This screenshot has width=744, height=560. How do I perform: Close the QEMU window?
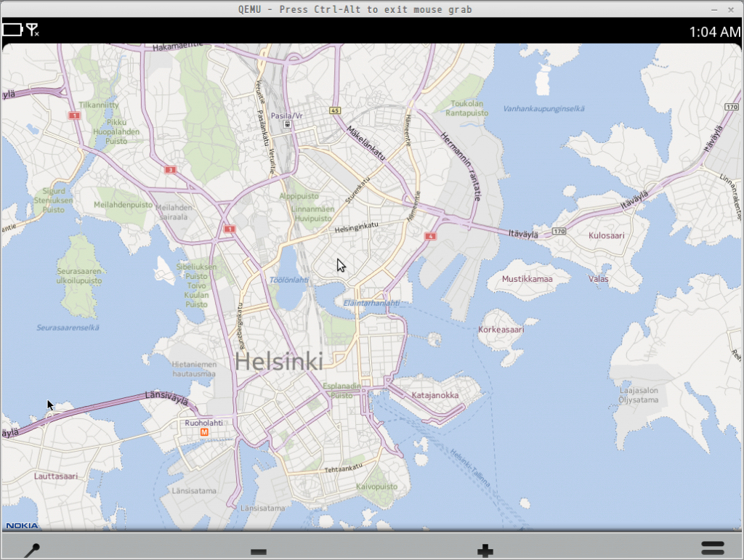731,9
